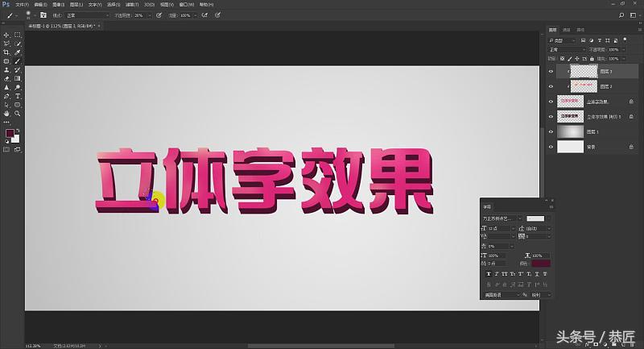Open the brush blend mode dropdown
Image resolution: width=644 pixels, height=349 pixels.
coord(88,15)
